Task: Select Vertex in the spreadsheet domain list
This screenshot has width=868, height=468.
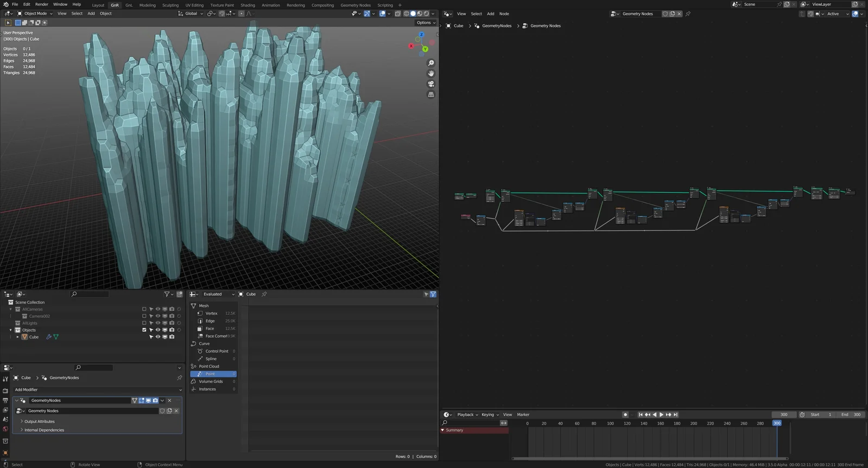Action: point(212,313)
